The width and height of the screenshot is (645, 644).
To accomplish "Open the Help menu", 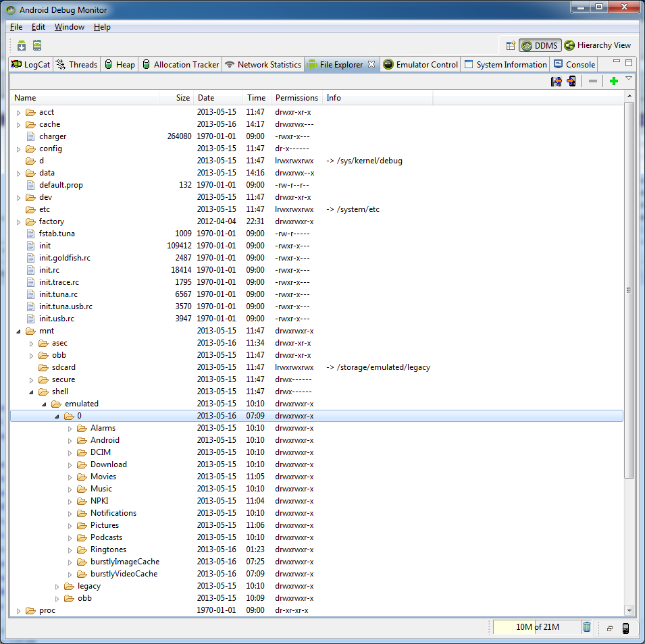I will [x=102, y=27].
